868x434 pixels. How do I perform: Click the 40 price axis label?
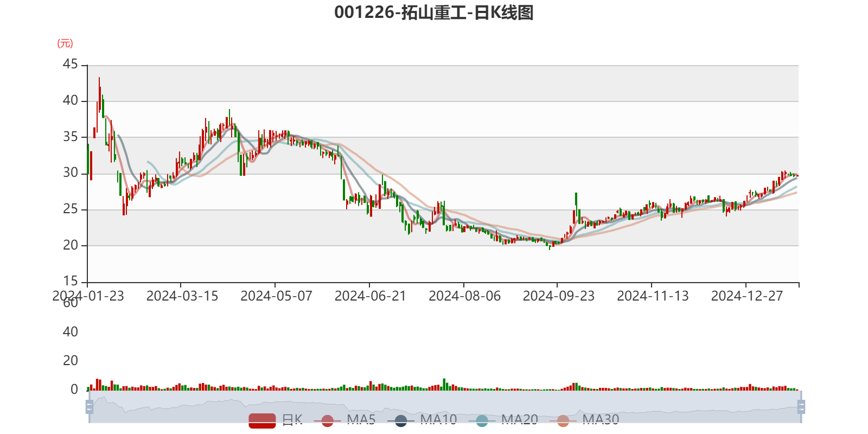(71, 100)
